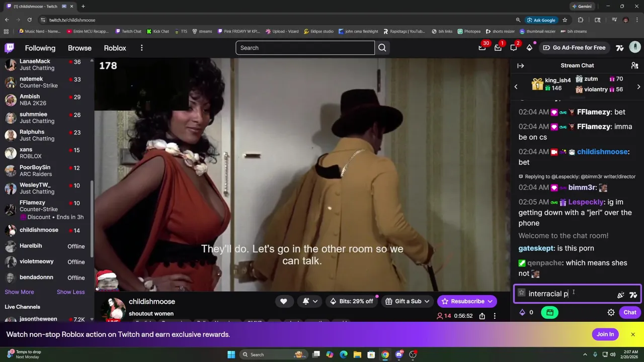Send message with Chat button
The width and height of the screenshot is (644, 362).
pyautogui.click(x=630, y=312)
